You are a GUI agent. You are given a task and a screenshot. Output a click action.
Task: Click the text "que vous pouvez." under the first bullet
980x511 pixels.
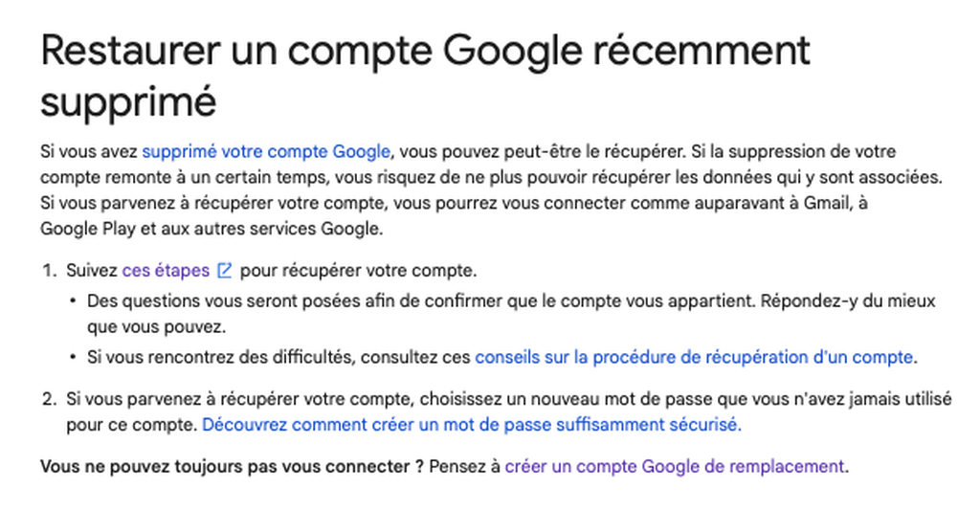pyautogui.click(x=156, y=326)
